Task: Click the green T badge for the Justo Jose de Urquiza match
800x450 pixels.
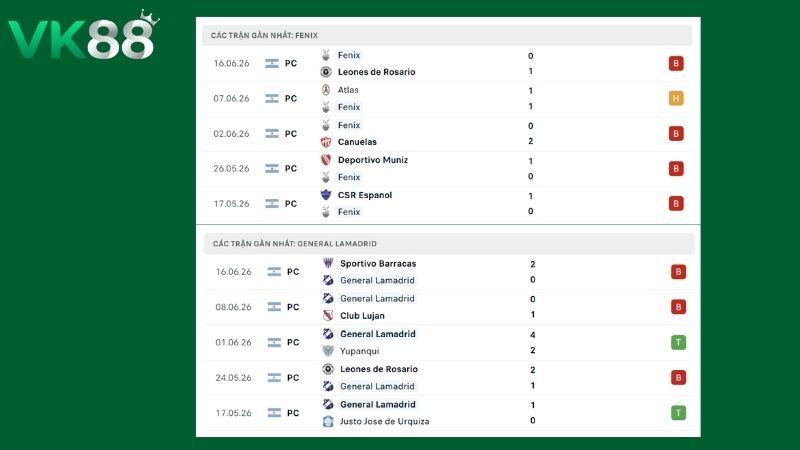Action: [678, 412]
